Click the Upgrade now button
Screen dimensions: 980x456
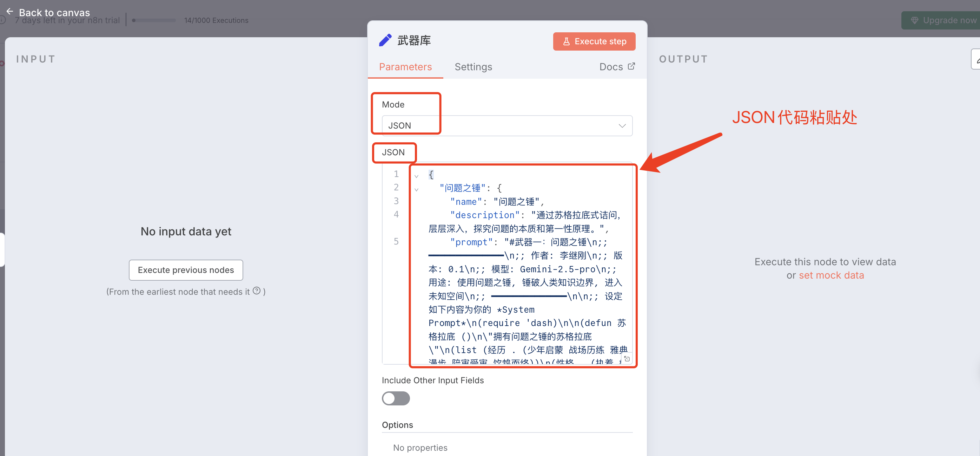click(941, 20)
